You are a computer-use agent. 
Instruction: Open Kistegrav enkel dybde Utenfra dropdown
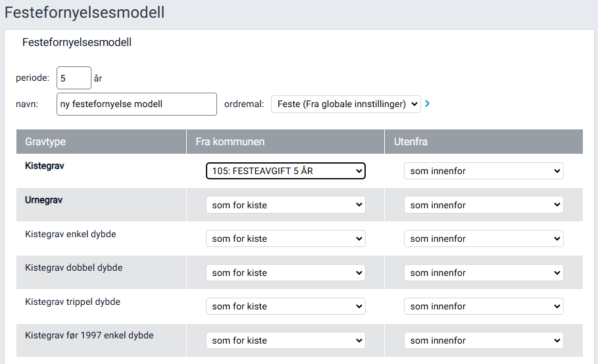coord(484,239)
